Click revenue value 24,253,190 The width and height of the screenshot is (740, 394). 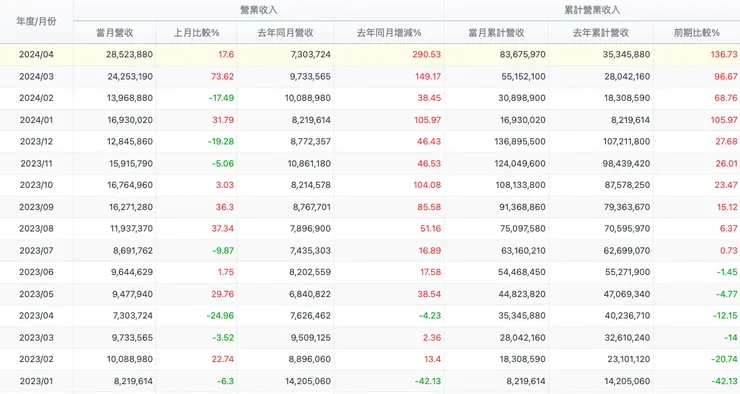[130, 76]
